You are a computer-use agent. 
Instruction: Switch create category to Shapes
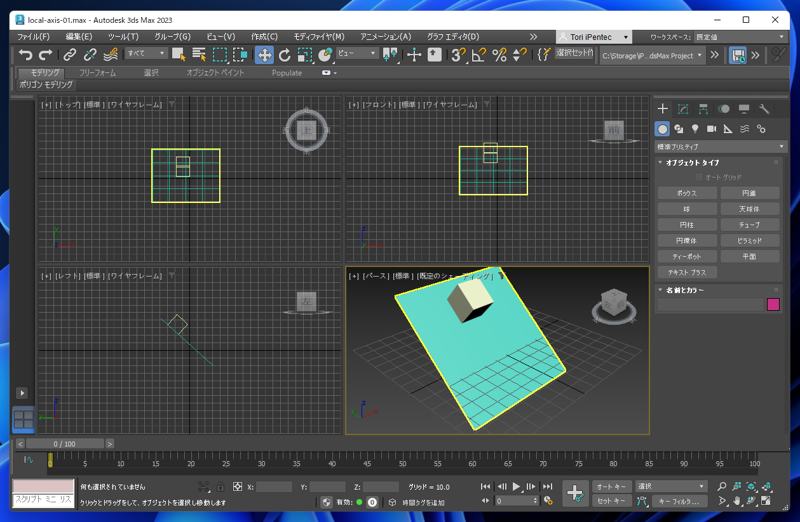tap(679, 129)
